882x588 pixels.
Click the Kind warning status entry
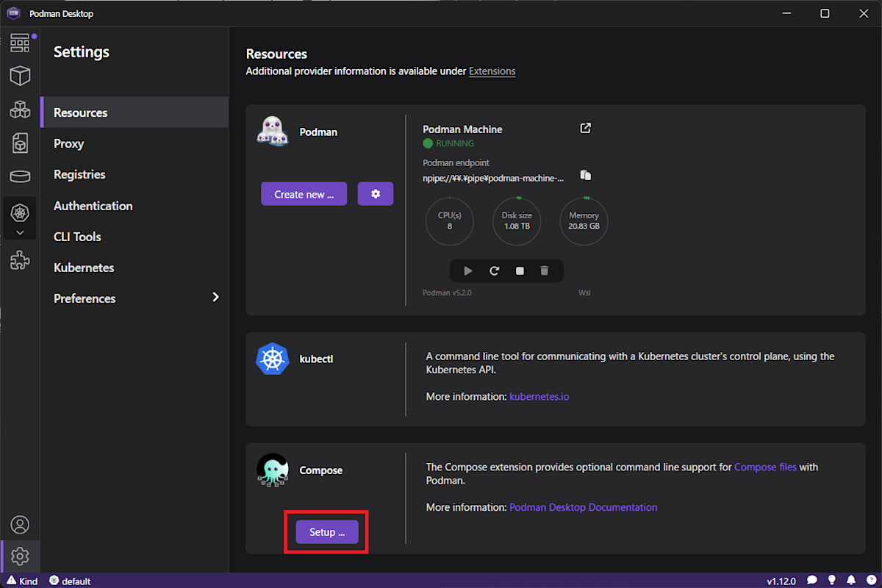22,581
